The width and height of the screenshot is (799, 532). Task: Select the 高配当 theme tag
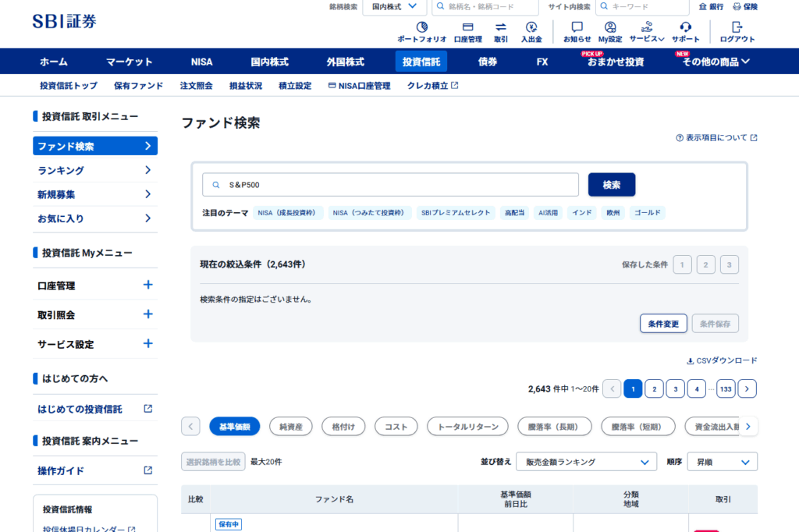pos(515,212)
